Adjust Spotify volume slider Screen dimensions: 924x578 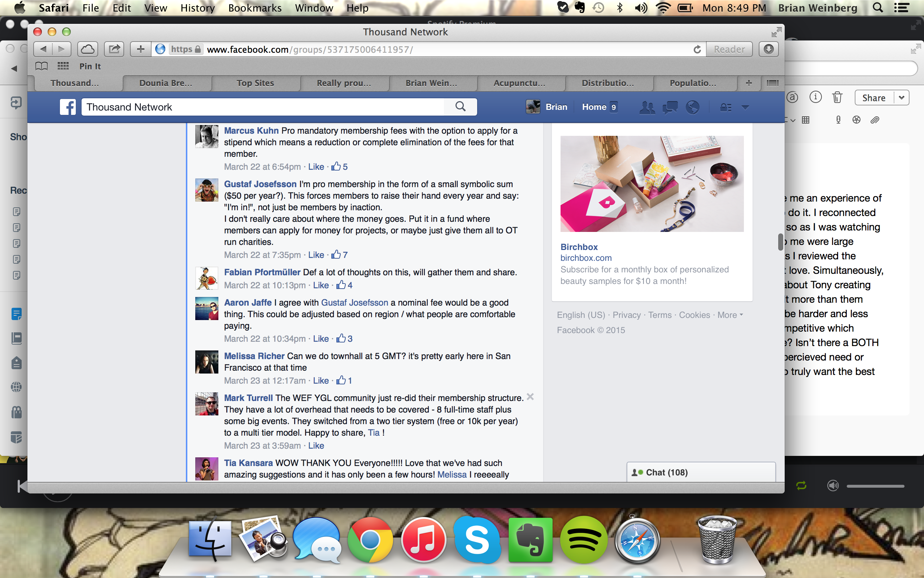[x=875, y=486]
